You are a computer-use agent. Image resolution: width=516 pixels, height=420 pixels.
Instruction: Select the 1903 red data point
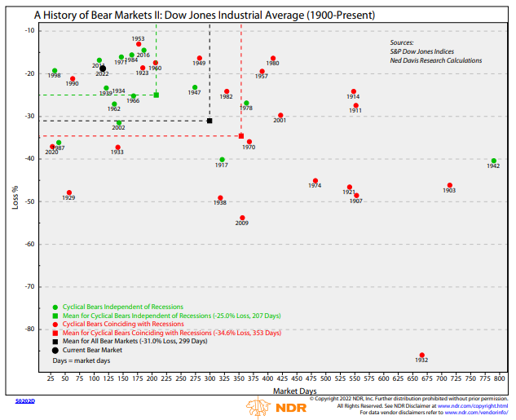(x=449, y=185)
